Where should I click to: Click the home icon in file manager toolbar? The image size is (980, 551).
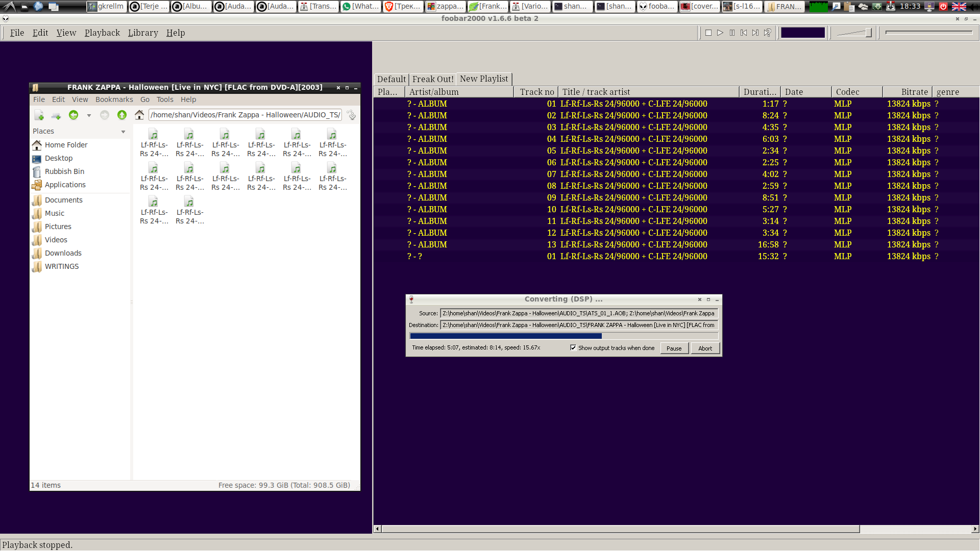click(x=139, y=115)
